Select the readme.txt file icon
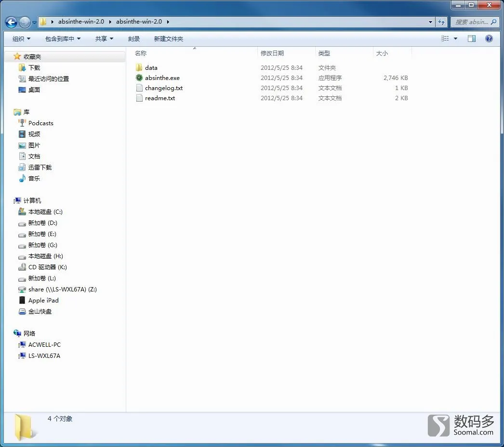 point(139,98)
